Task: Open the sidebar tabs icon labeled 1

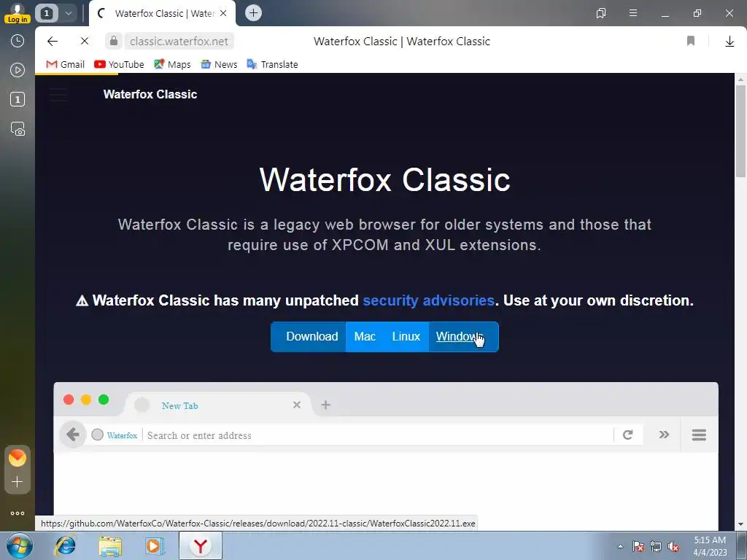Action: [18, 99]
